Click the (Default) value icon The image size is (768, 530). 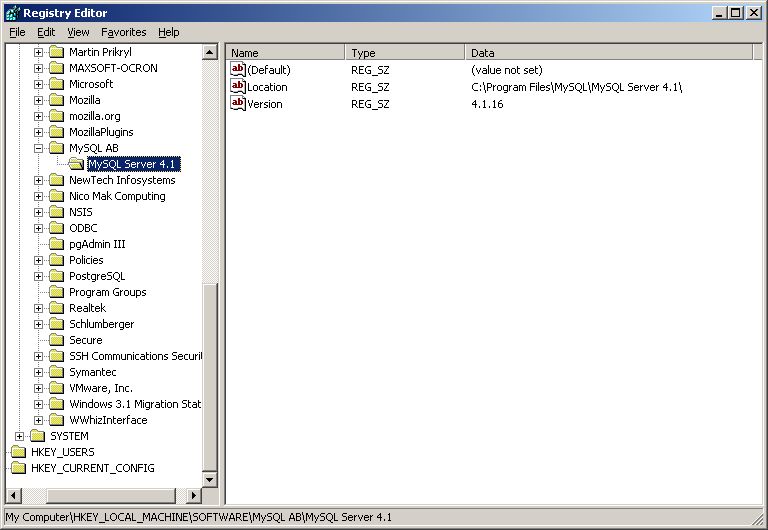(x=238, y=70)
